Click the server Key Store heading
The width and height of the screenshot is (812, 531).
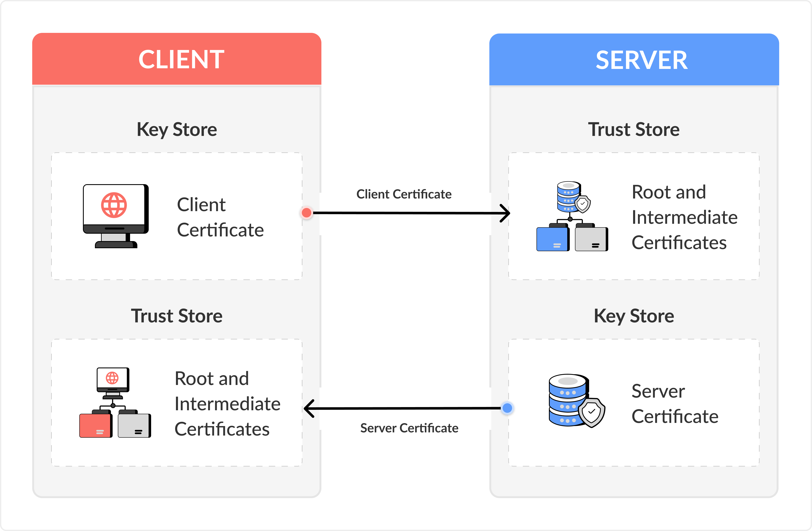[634, 316]
